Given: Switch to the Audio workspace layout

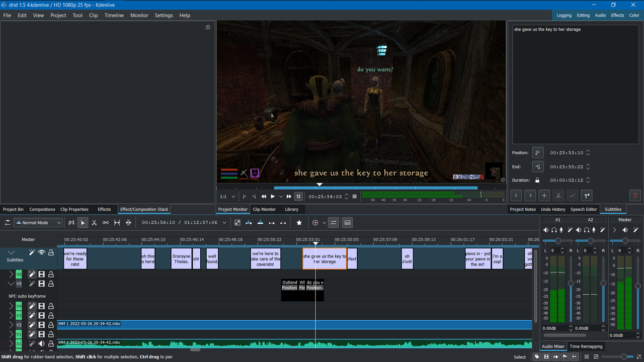Looking at the screenshot, I should 600,15.
